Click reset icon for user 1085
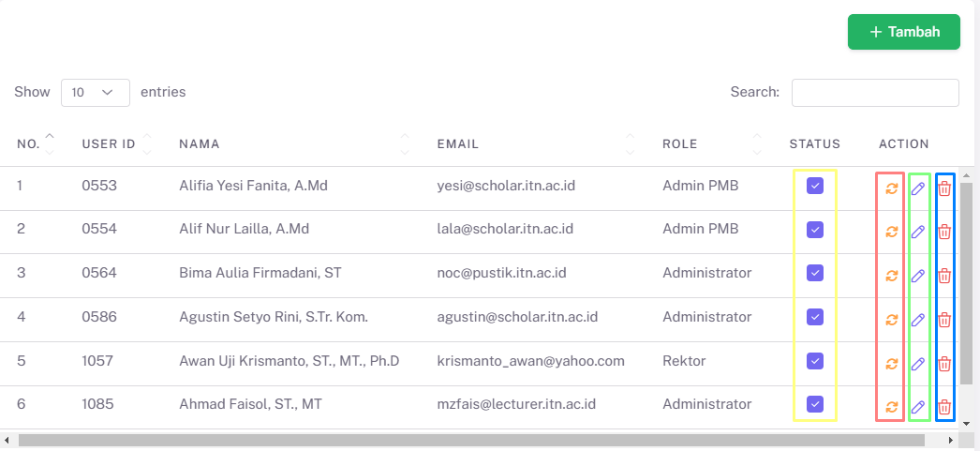 [892, 407]
